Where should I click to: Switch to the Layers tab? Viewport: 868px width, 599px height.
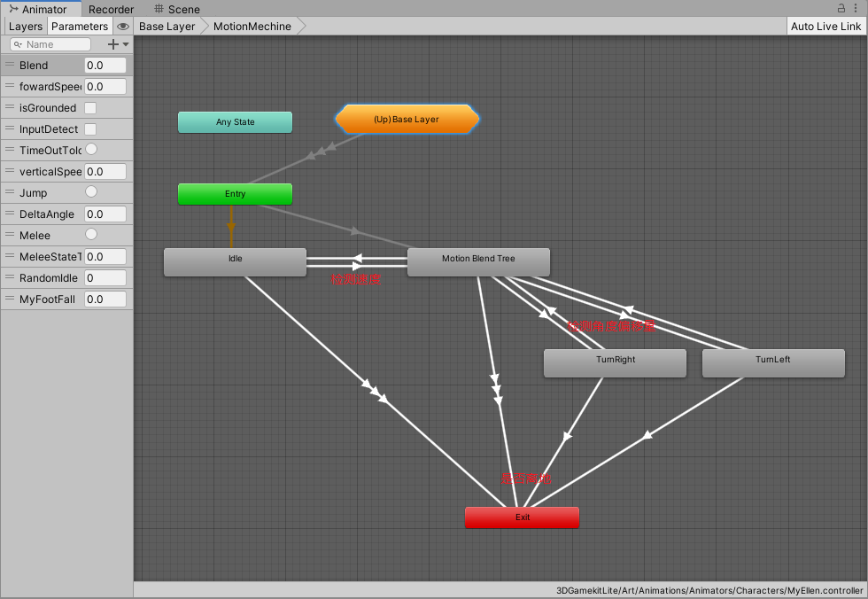click(25, 26)
